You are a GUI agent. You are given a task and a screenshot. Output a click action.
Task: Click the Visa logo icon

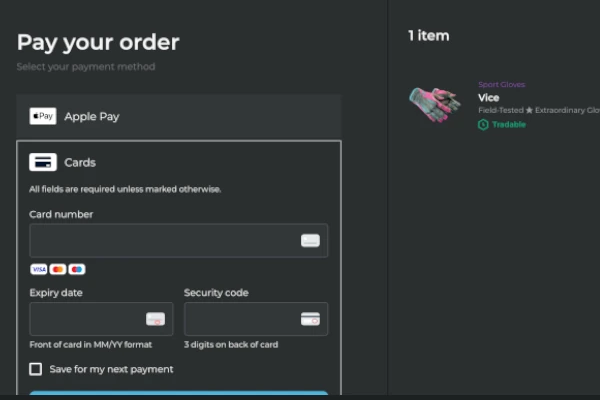click(x=39, y=269)
